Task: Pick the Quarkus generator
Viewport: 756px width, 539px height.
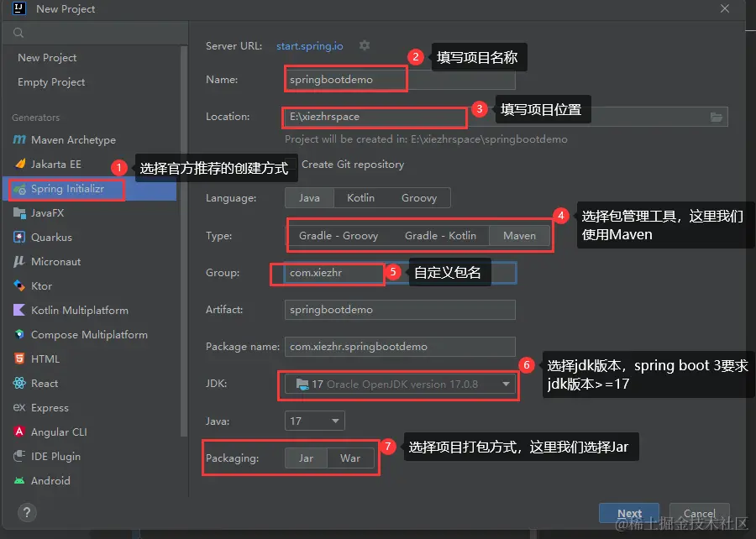Action: (x=52, y=237)
